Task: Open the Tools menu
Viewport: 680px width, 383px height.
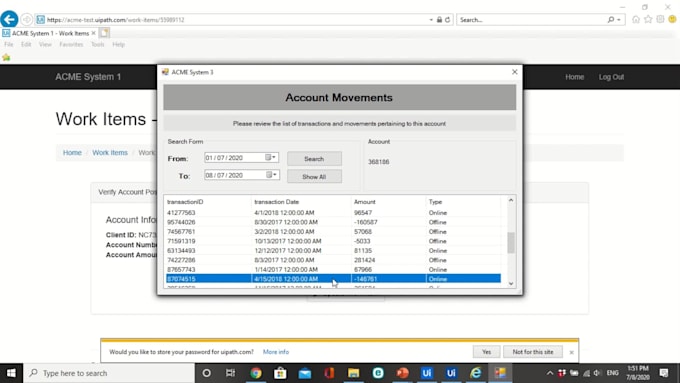Action: point(98,44)
